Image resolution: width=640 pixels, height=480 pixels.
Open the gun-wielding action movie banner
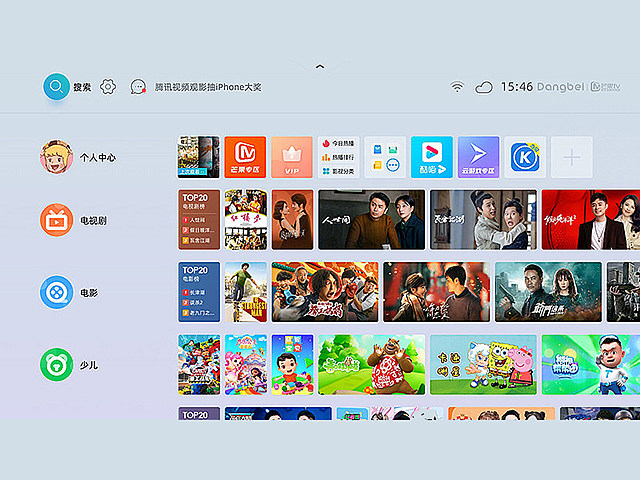coord(548,292)
